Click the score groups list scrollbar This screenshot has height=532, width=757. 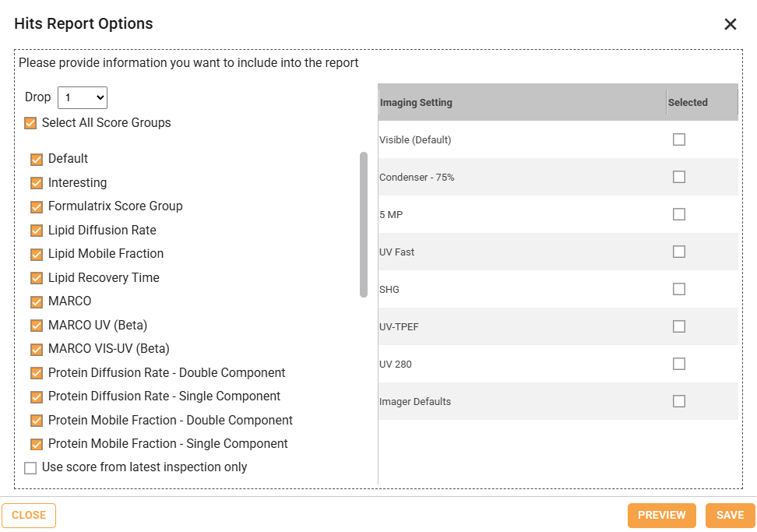363,224
